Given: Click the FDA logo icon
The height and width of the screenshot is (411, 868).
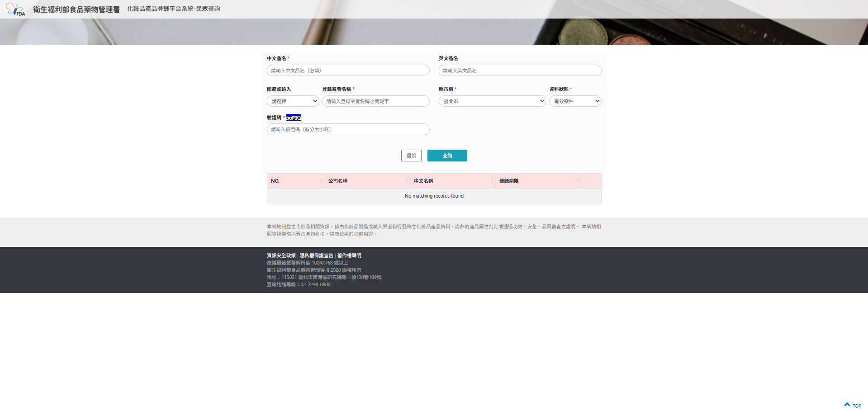Looking at the screenshot, I should (15, 9).
